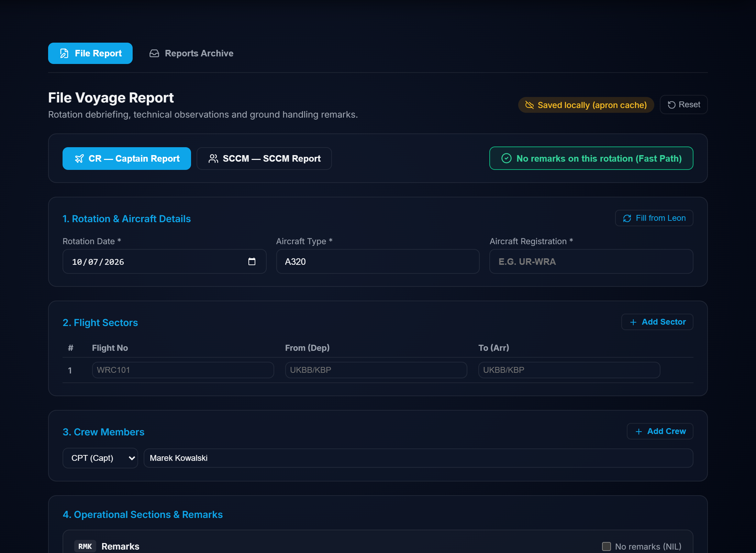
Task: Click the '3. Crew Members' heading
Action: (103, 432)
